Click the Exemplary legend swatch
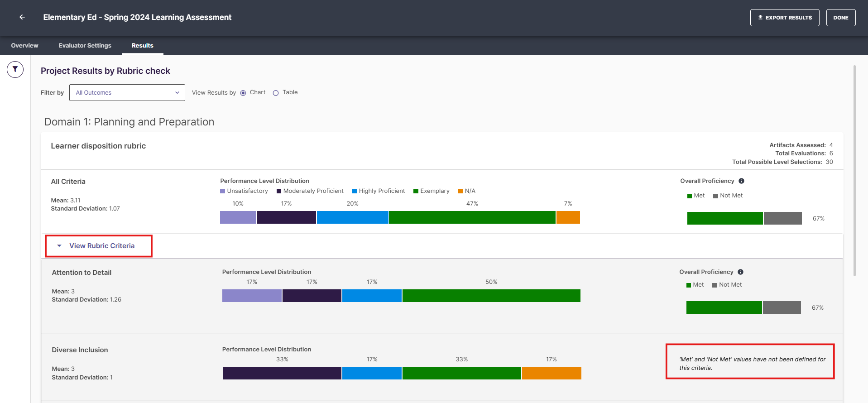 (x=416, y=191)
